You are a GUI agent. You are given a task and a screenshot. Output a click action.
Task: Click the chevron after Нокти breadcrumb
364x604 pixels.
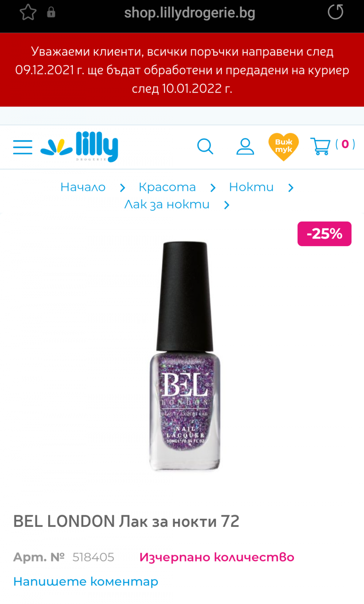click(291, 188)
